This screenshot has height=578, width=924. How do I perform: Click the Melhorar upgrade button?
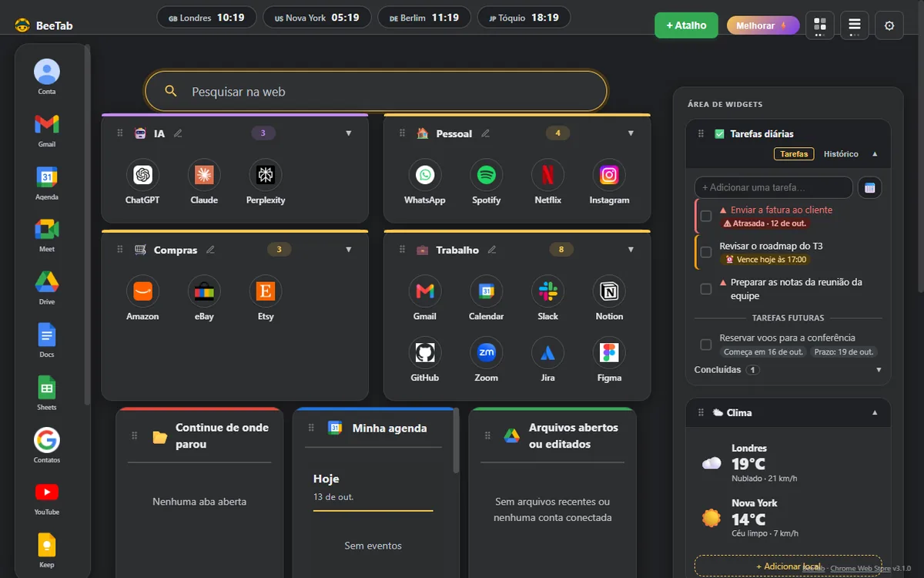(763, 25)
